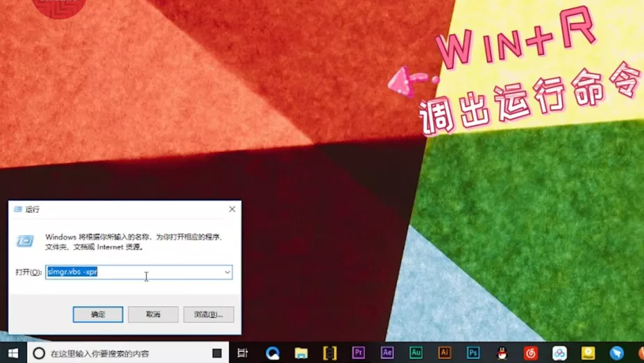Launch Adobe Illustrator from the taskbar
644x363 pixels.
click(444, 353)
